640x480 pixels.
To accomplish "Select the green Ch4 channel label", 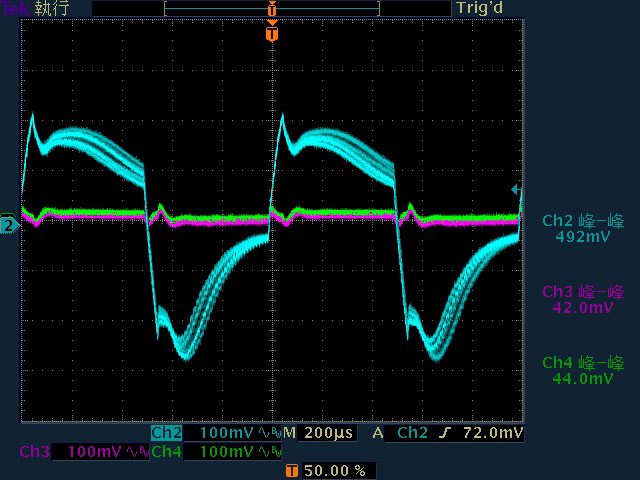I will click(166, 452).
